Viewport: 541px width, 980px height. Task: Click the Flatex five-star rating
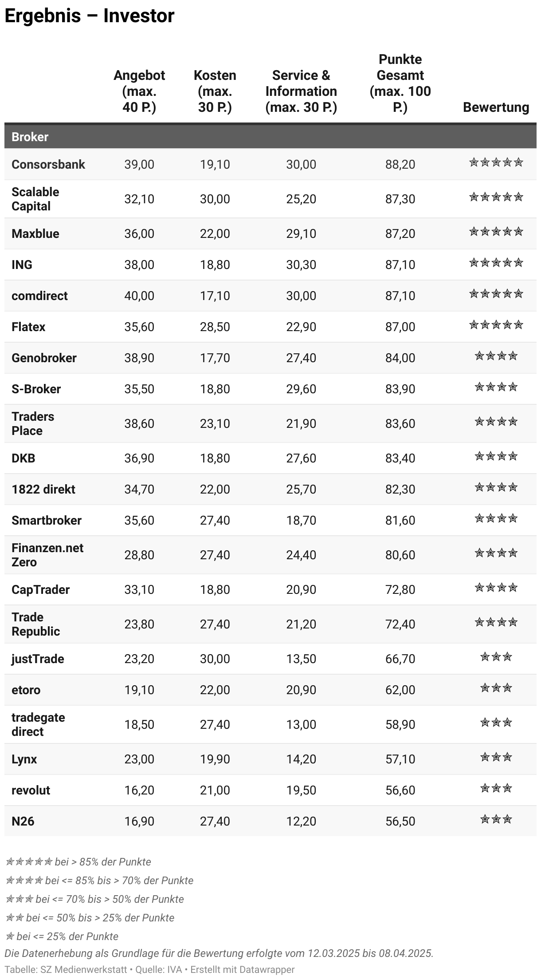(496, 325)
